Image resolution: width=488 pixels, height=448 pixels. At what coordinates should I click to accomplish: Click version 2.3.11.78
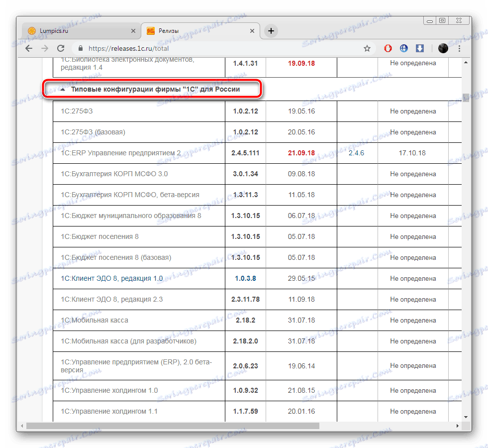[245, 299]
